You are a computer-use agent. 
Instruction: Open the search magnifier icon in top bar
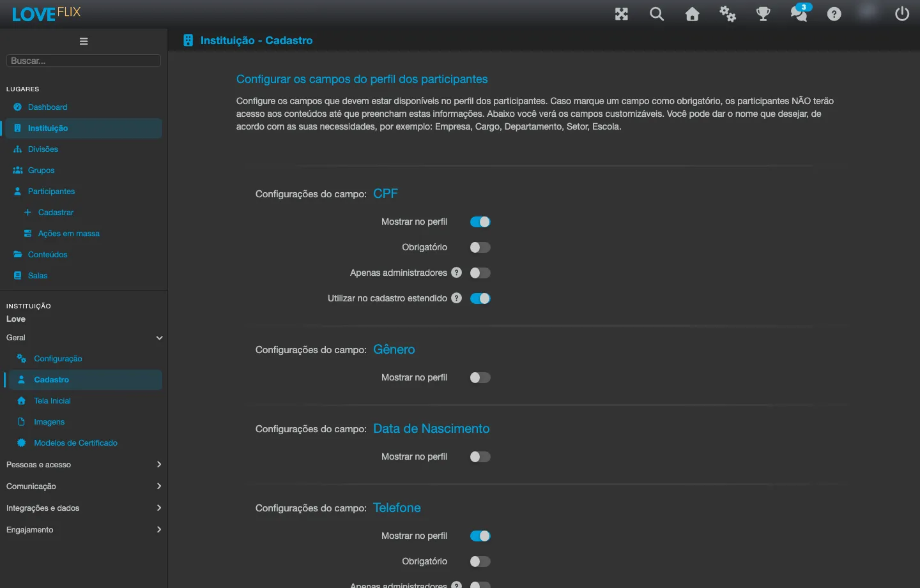pyautogui.click(x=657, y=14)
